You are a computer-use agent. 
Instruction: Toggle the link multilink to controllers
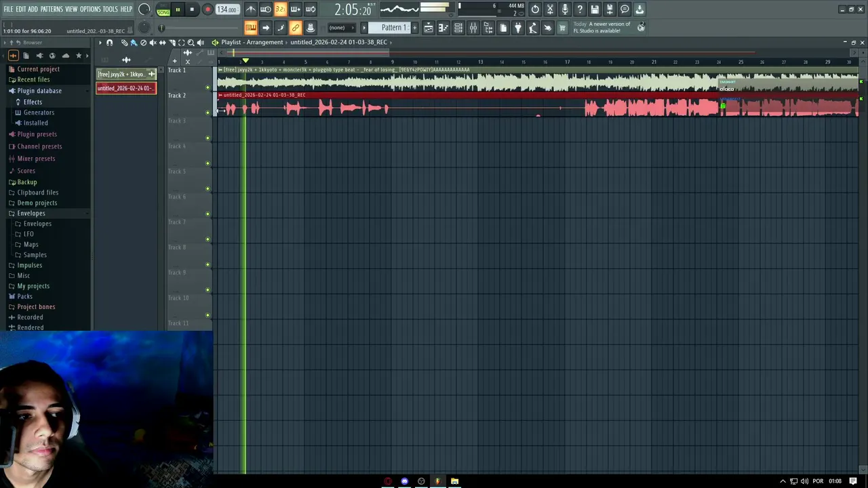click(296, 28)
